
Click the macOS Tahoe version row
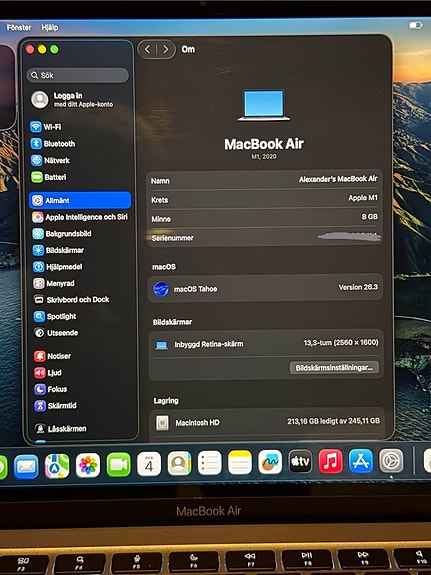(265, 288)
